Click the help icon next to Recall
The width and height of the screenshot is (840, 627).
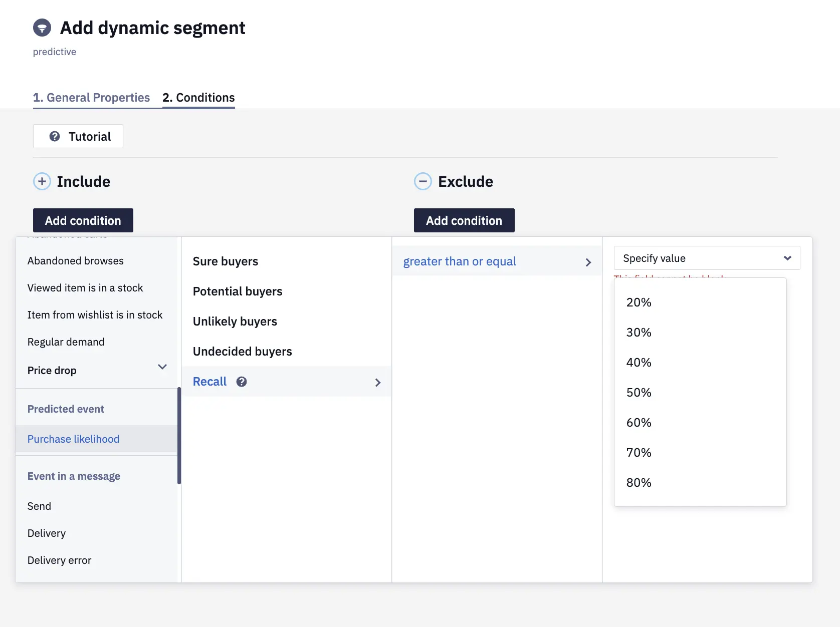[x=242, y=382]
